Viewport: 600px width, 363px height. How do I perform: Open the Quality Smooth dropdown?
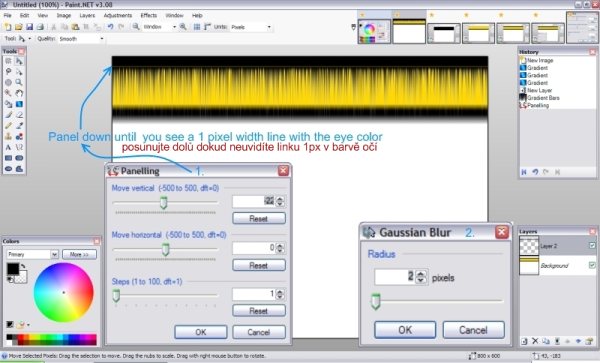coord(81,39)
